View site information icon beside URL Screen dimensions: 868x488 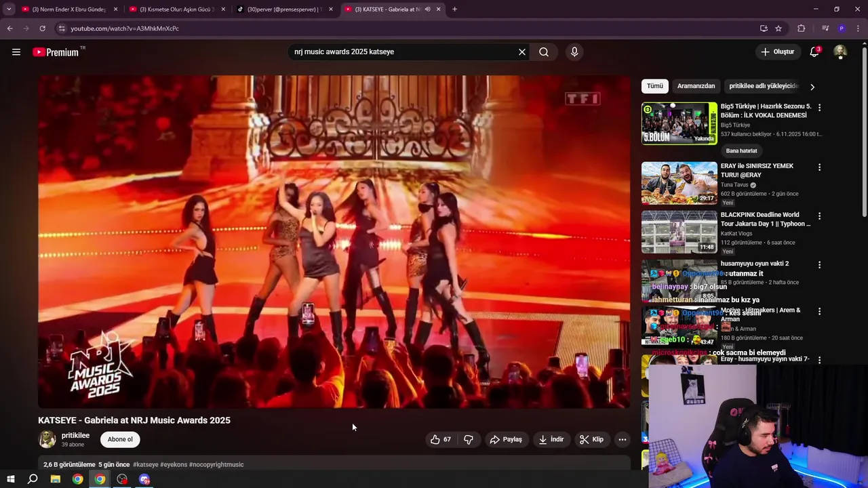tap(61, 28)
